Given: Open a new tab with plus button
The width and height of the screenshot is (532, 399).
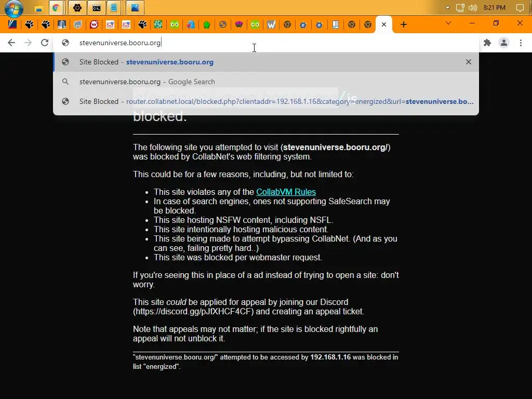Looking at the screenshot, I should pyautogui.click(x=403, y=24).
